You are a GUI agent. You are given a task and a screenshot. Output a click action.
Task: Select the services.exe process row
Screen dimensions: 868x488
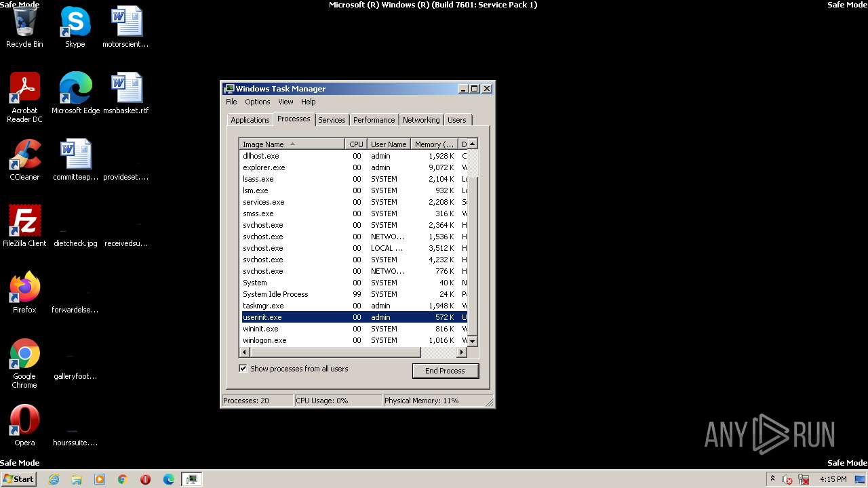(353, 202)
